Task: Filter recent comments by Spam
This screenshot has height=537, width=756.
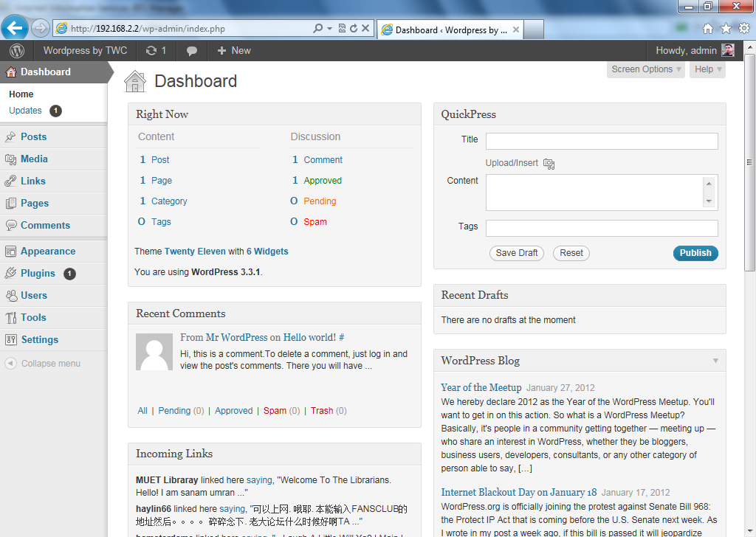Action: [x=275, y=411]
